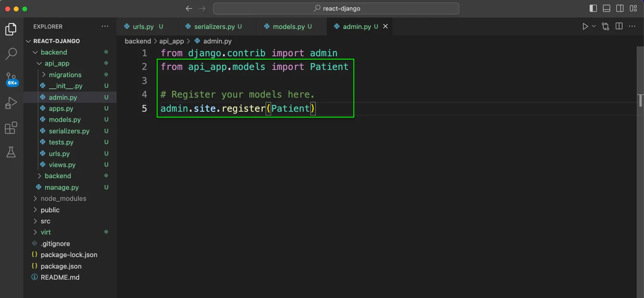Click line number 3 in the gutter
The width and height of the screenshot is (644, 298).
tap(144, 81)
